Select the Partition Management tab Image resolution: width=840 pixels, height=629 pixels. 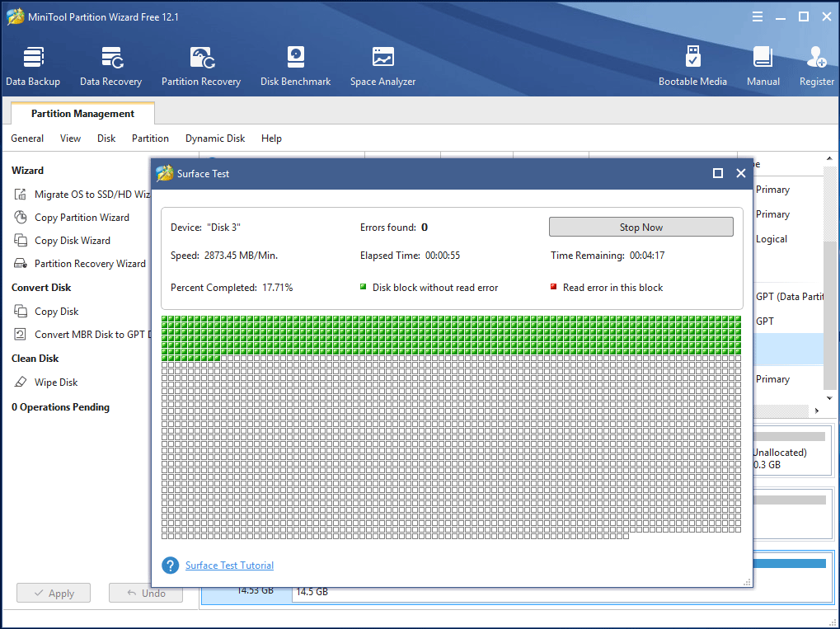[82, 114]
